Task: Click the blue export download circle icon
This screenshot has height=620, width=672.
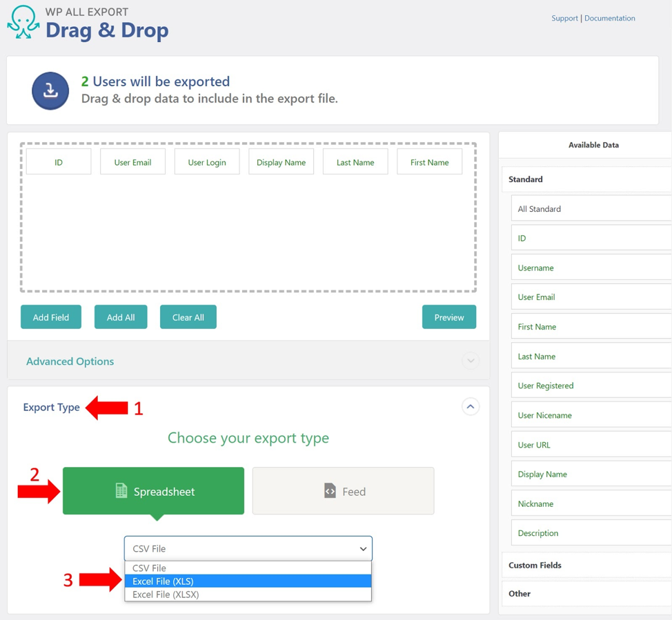Action: pos(50,91)
